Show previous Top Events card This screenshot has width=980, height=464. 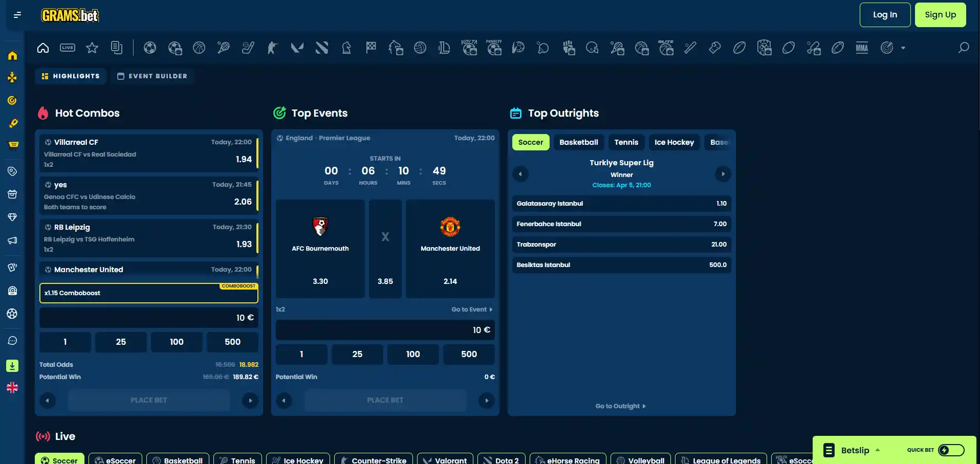[x=284, y=401]
